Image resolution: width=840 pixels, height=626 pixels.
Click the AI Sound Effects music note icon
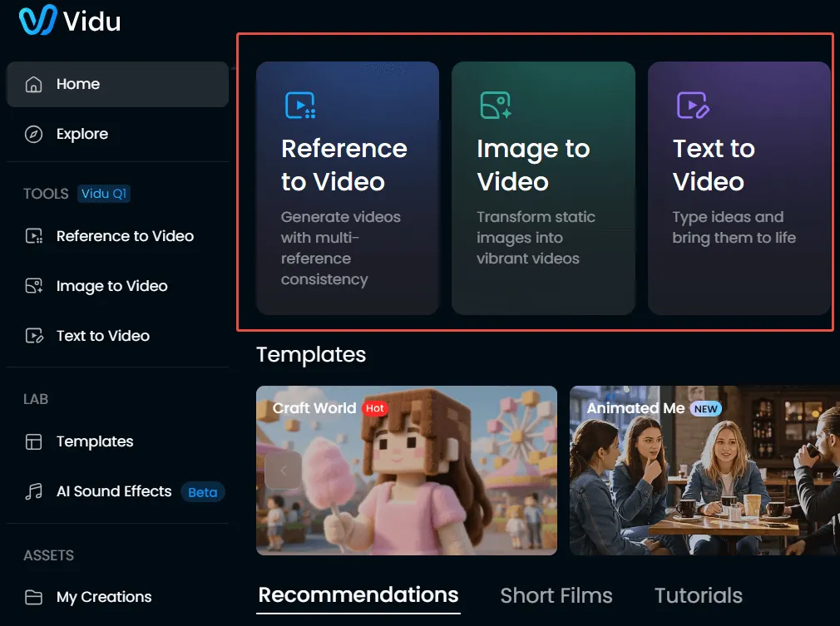pyautogui.click(x=34, y=491)
